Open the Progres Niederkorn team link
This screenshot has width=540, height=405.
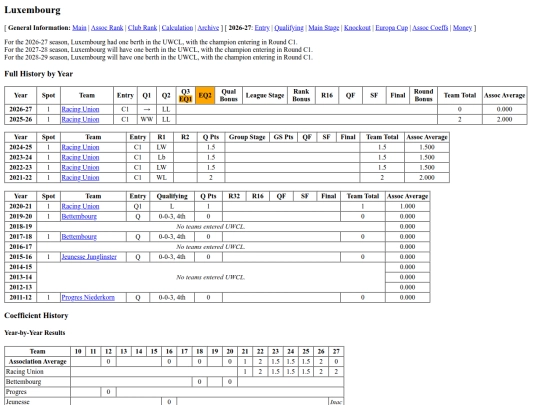tap(88, 298)
